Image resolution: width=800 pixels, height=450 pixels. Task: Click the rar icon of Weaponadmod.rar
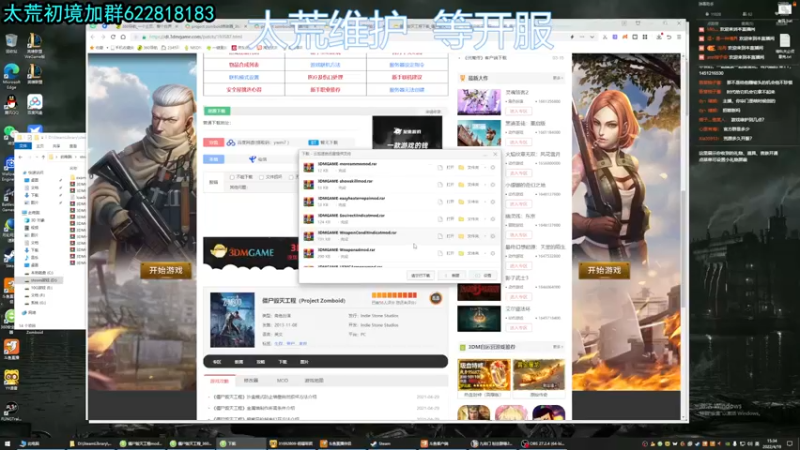(309, 253)
